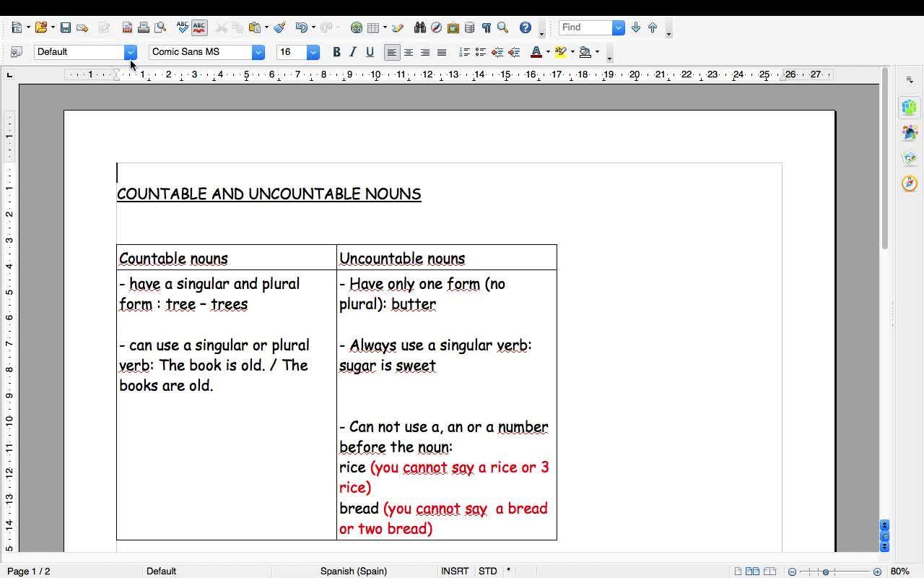The width and height of the screenshot is (924, 578).
Task: Open the Default paragraph style dropdown
Action: tap(131, 52)
